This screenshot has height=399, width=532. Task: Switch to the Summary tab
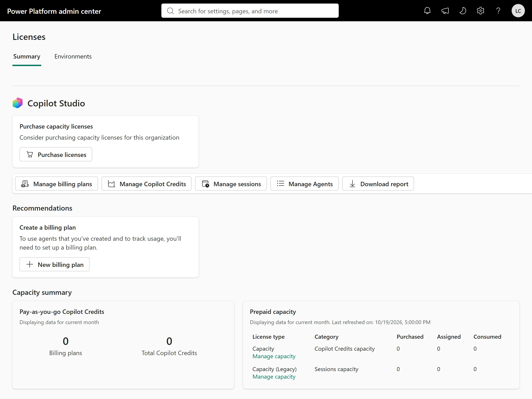27,57
